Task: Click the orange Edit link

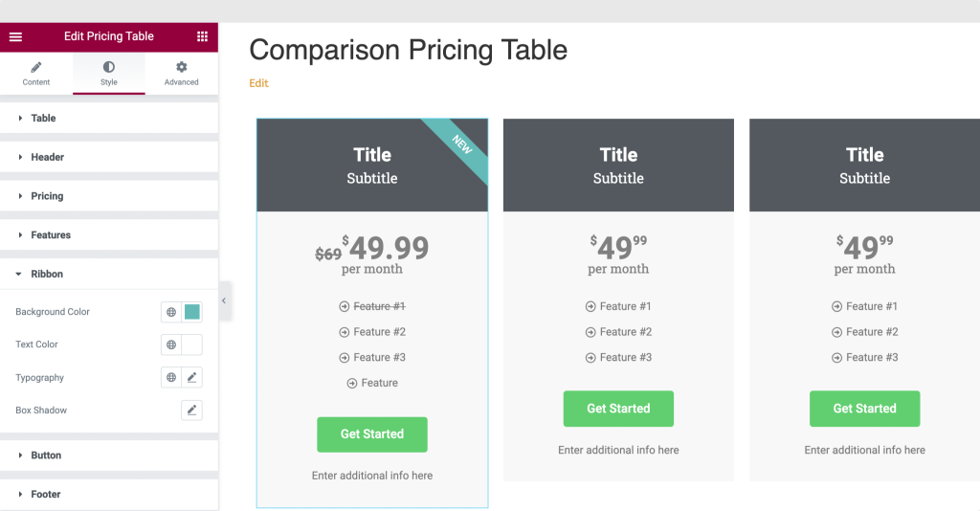Action: click(258, 83)
